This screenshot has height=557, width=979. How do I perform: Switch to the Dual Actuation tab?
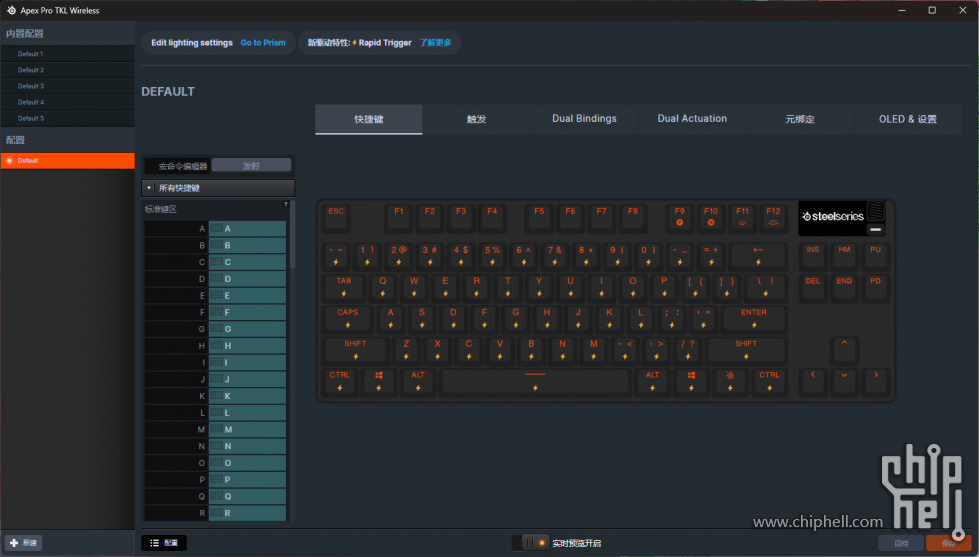[x=692, y=119]
